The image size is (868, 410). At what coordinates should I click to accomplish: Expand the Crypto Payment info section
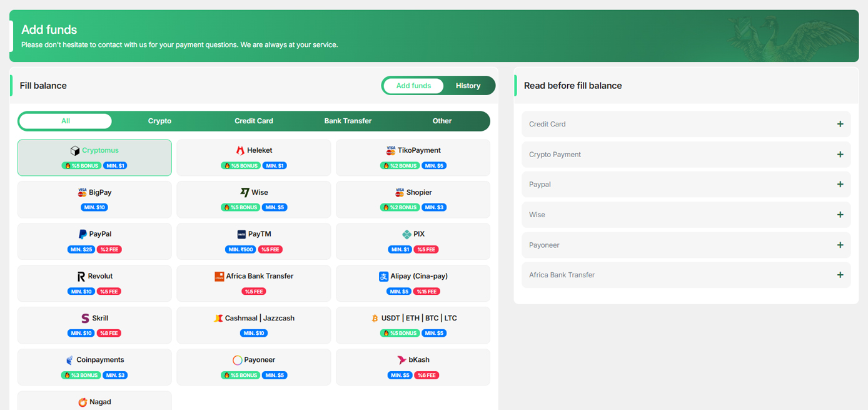tap(686, 154)
